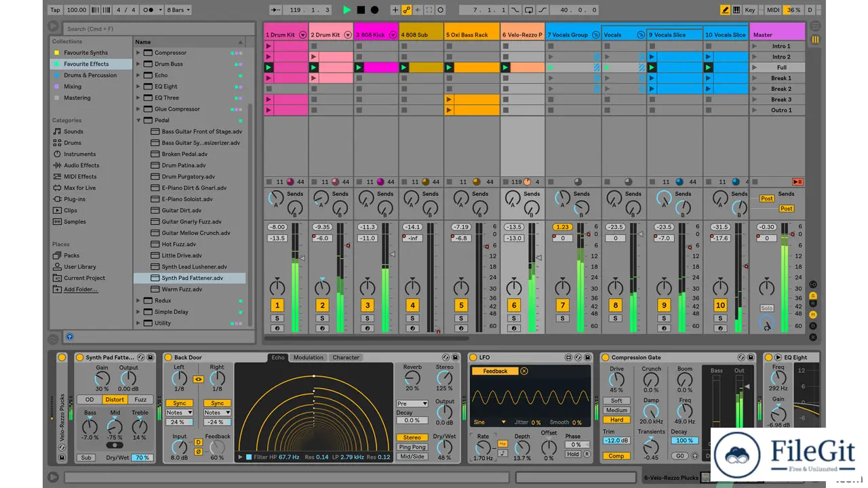Viewport: 868px width, 488px height.
Task: Solo track 8 with S button
Action: [615, 318]
